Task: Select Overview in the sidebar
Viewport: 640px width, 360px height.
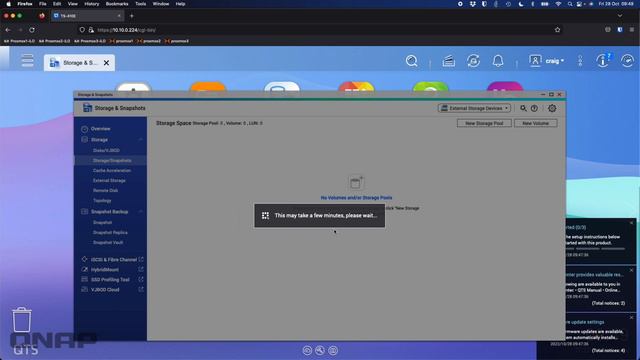Action: click(100, 129)
